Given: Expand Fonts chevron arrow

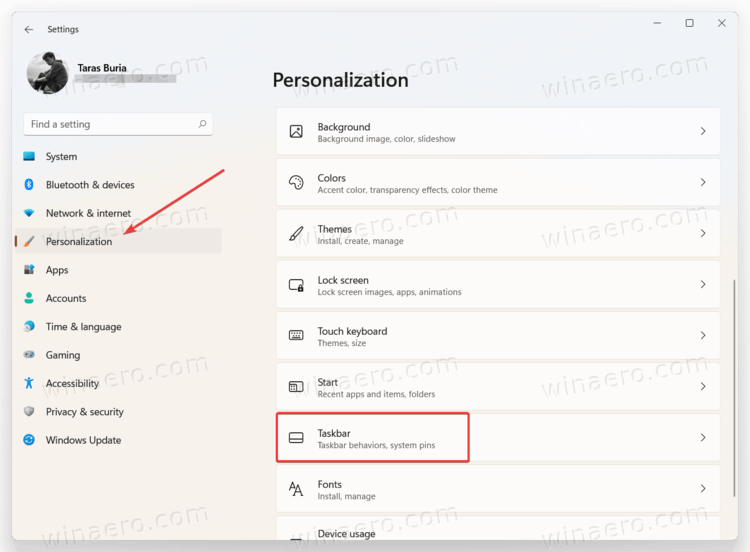Looking at the screenshot, I should pyautogui.click(x=703, y=489).
